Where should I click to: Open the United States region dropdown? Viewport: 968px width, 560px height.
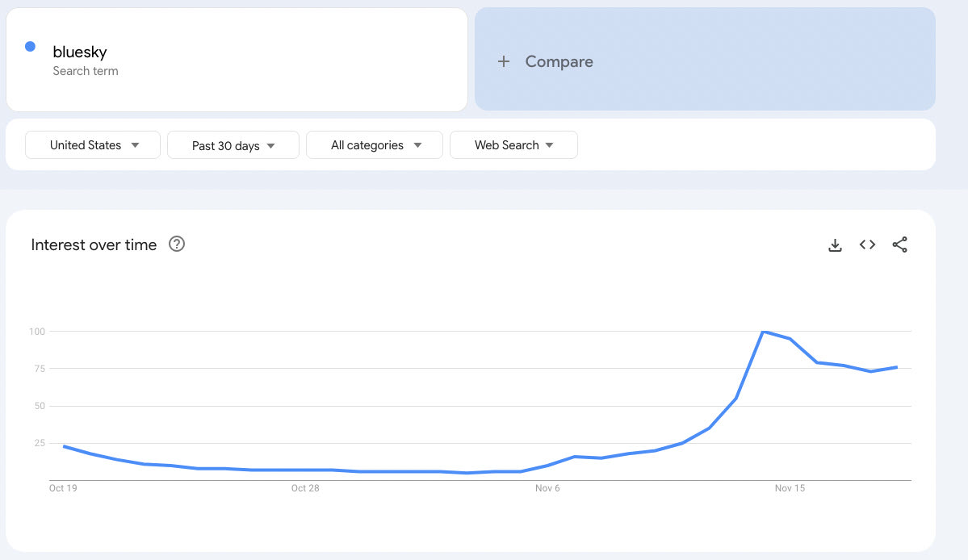click(x=93, y=145)
